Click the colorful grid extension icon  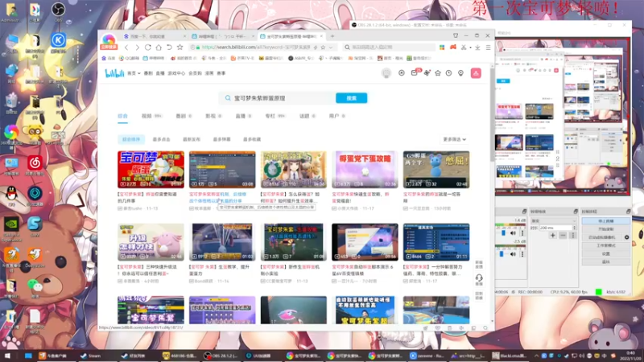442,47
